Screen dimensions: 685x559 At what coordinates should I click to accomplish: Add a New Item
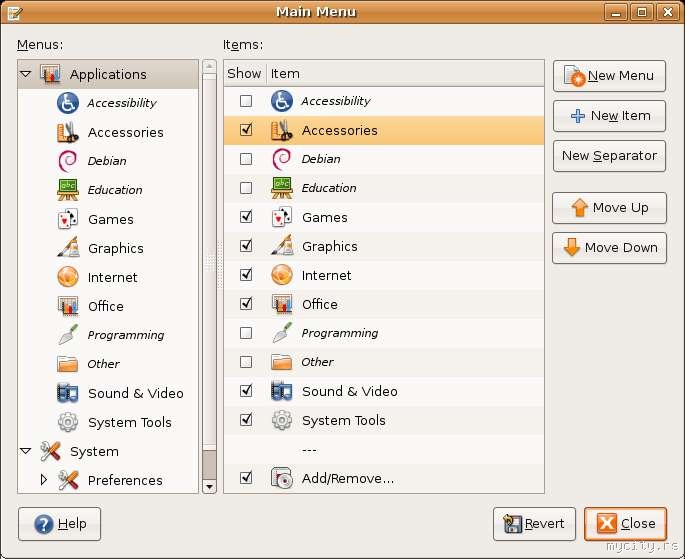[x=609, y=116]
